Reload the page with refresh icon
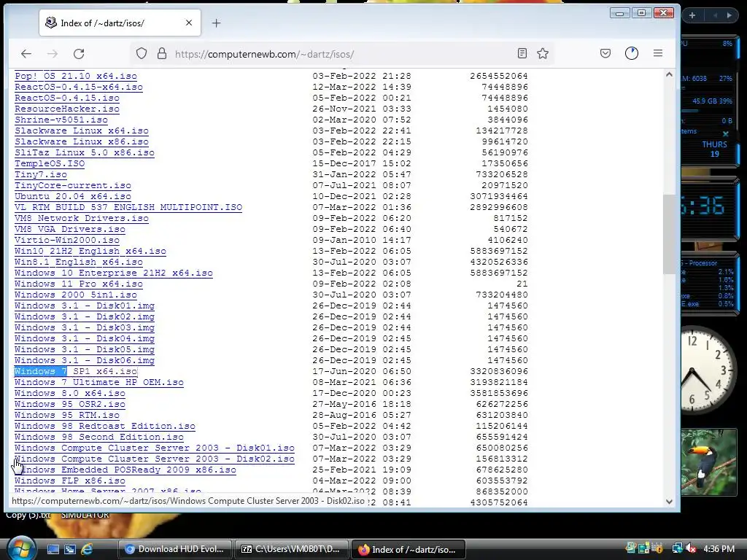The image size is (747, 560). point(79,54)
